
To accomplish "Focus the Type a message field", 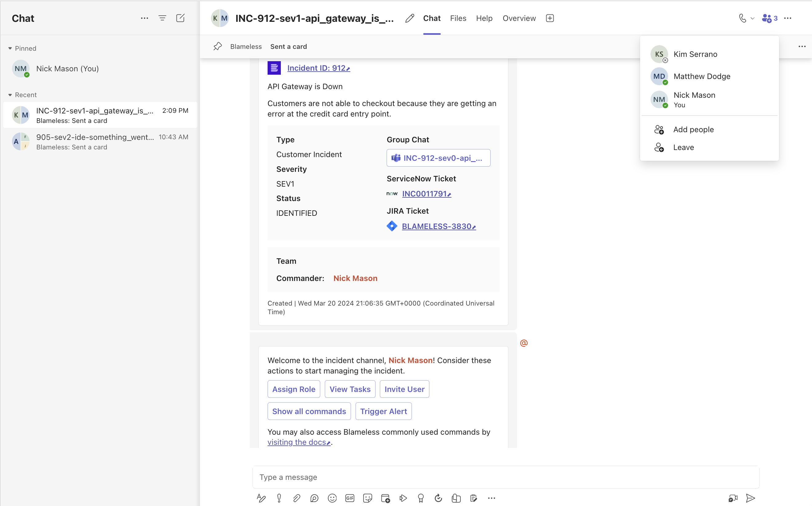I will [x=506, y=477].
